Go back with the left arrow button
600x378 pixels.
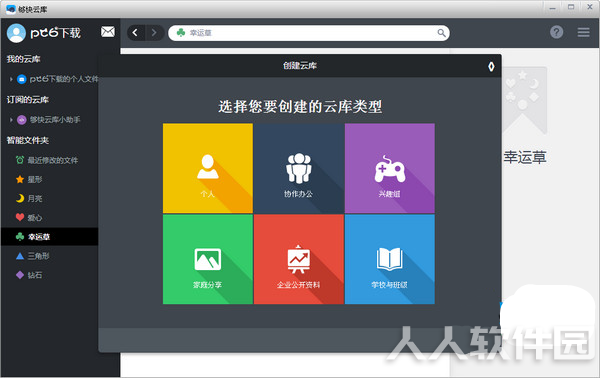135,33
